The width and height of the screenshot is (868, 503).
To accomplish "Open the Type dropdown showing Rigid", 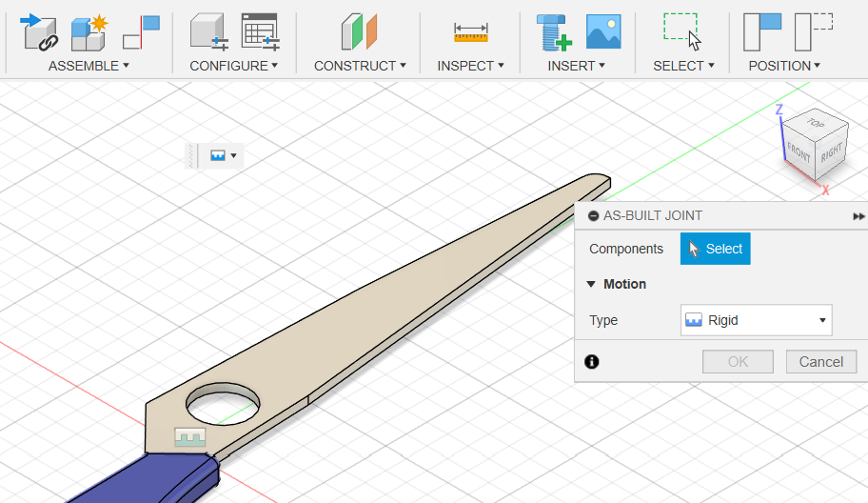I will (x=756, y=320).
